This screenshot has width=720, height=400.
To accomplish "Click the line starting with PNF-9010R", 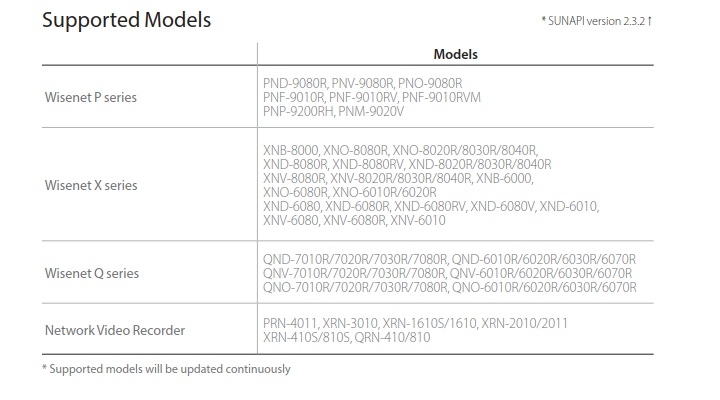I will tap(374, 97).
